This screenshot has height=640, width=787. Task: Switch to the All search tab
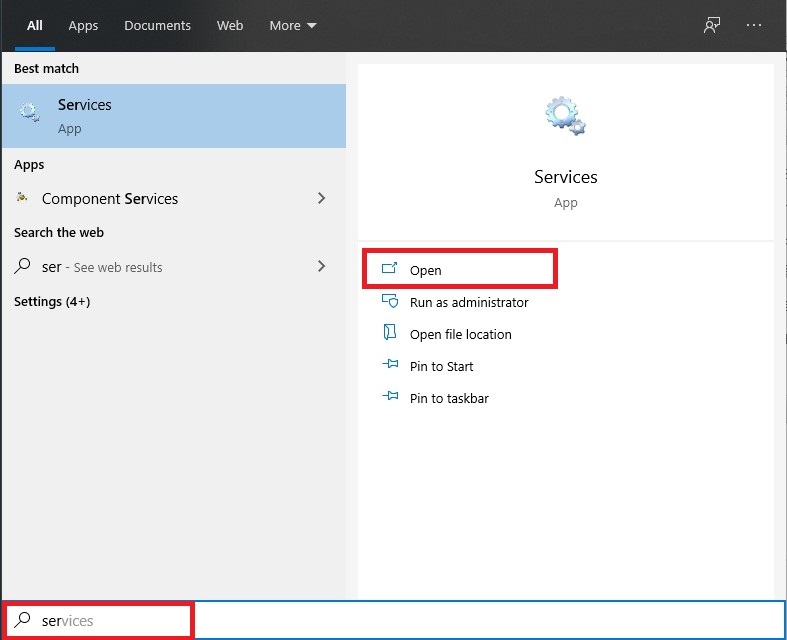[x=35, y=26]
